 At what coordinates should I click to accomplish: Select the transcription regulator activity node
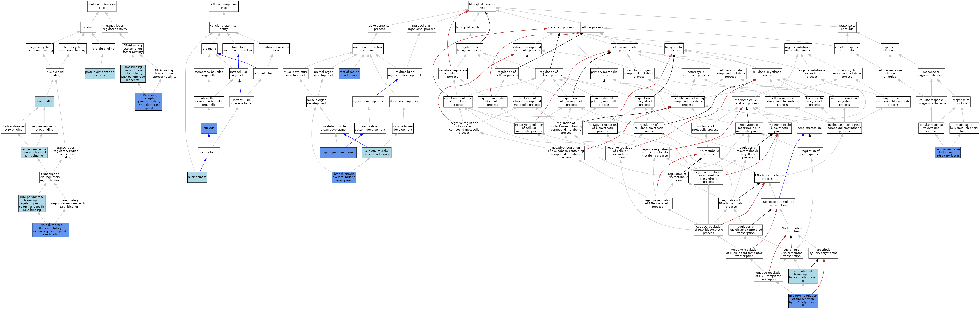pos(115,27)
